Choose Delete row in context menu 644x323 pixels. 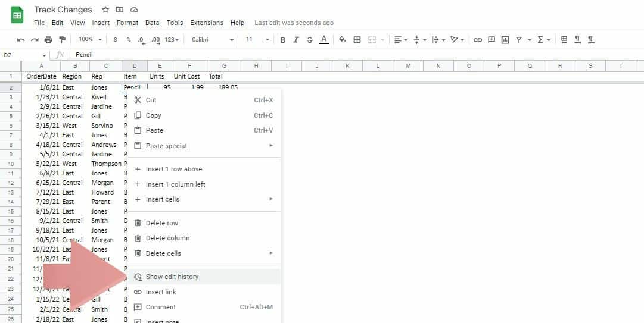204,223
